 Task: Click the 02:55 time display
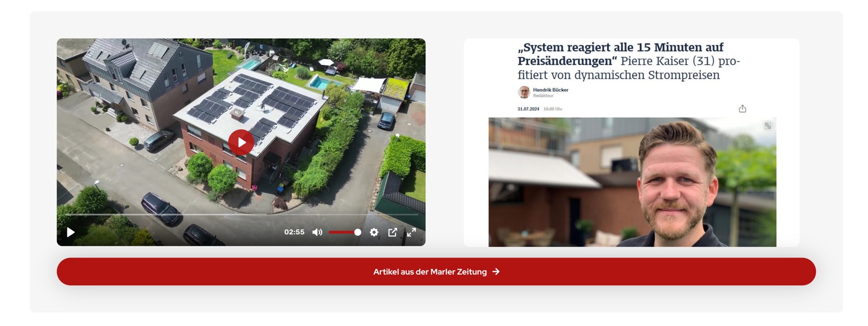click(294, 232)
